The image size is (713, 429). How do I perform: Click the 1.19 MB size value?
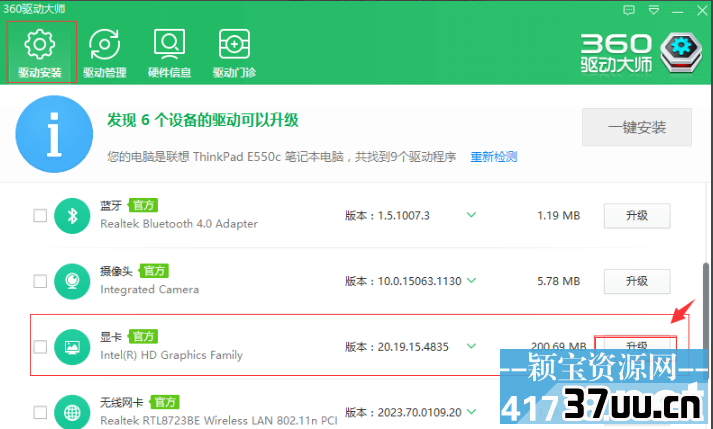click(x=558, y=216)
